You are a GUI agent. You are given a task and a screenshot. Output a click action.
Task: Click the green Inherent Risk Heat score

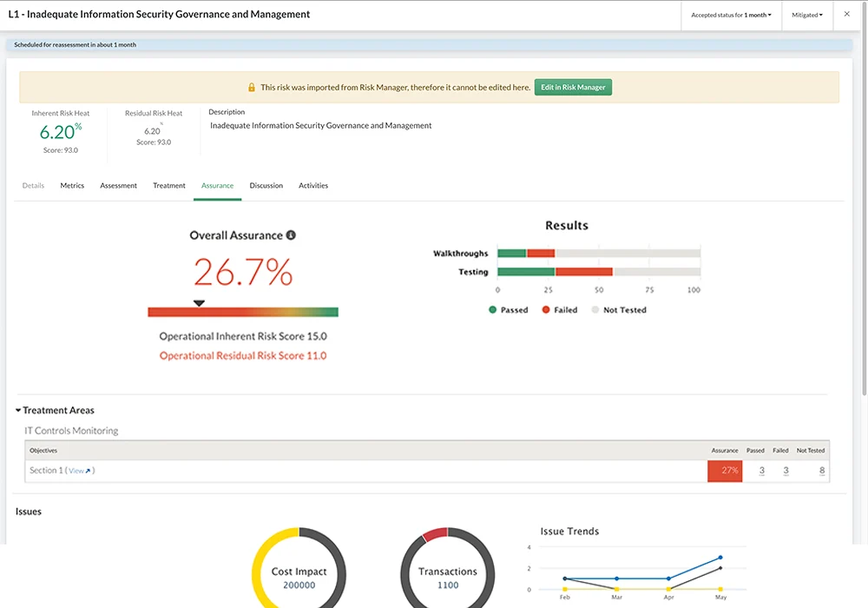(61, 131)
